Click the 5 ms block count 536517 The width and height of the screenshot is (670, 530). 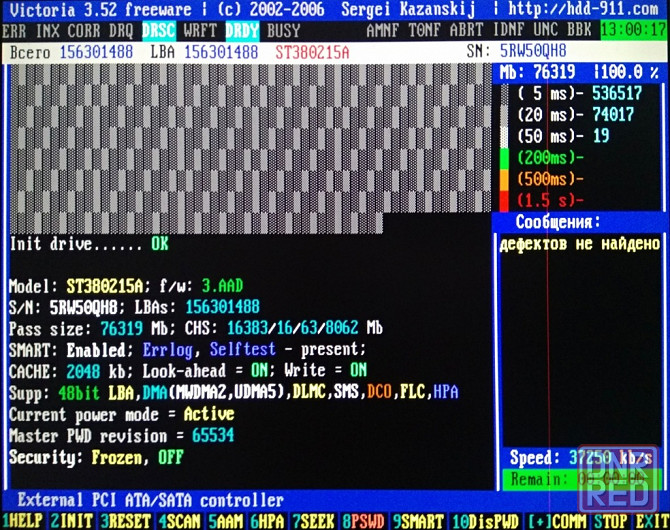(x=617, y=93)
